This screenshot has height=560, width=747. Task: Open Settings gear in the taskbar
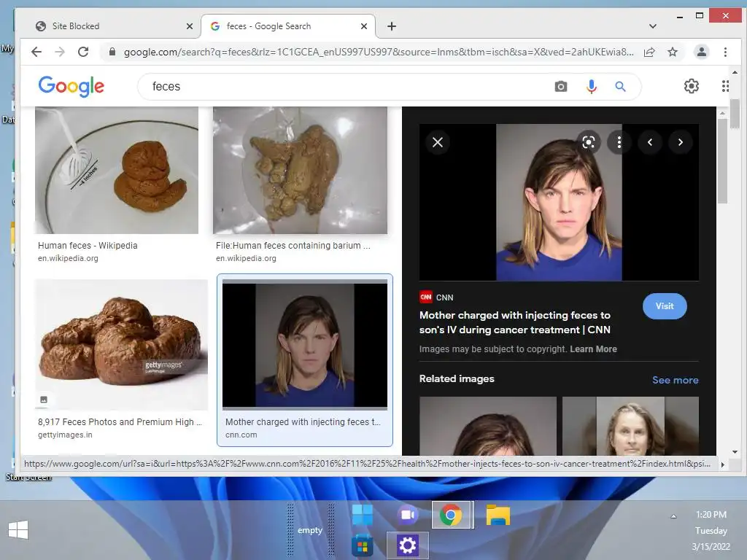pyautogui.click(x=407, y=545)
